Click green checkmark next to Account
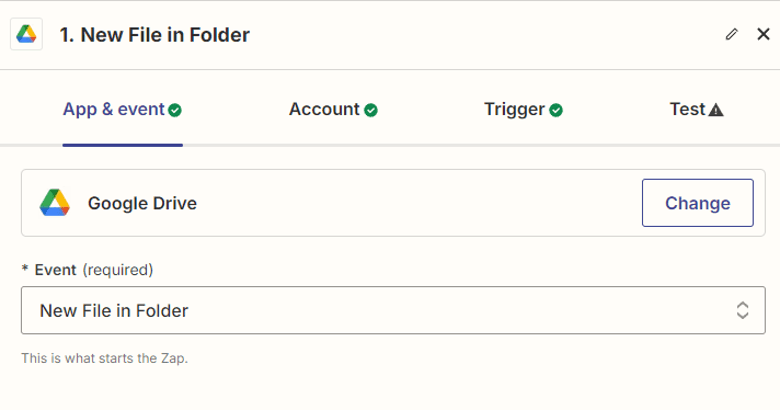 371,110
